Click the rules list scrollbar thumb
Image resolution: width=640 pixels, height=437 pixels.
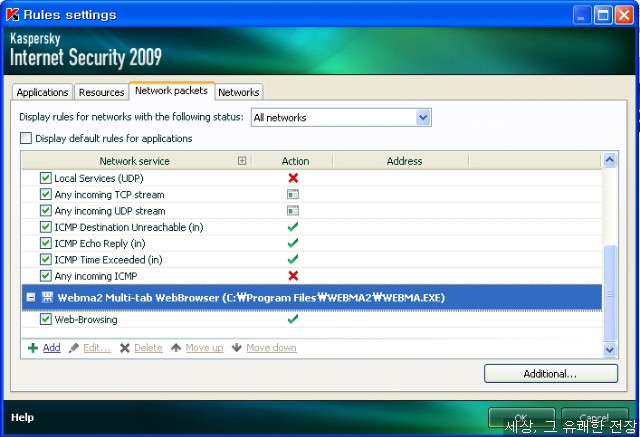(x=609, y=293)
